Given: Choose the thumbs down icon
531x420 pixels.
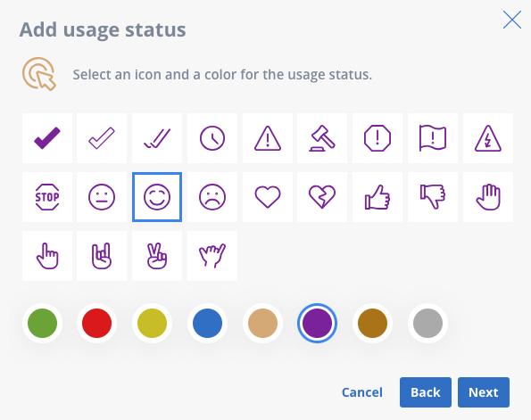Looking at the screenshot, I should (x=433, y=197).
